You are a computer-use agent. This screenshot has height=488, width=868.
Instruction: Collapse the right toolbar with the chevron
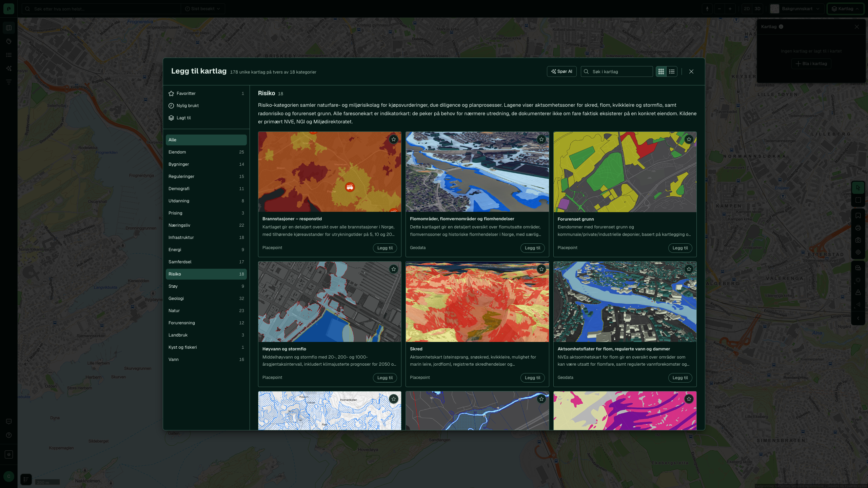coord(858,318)
